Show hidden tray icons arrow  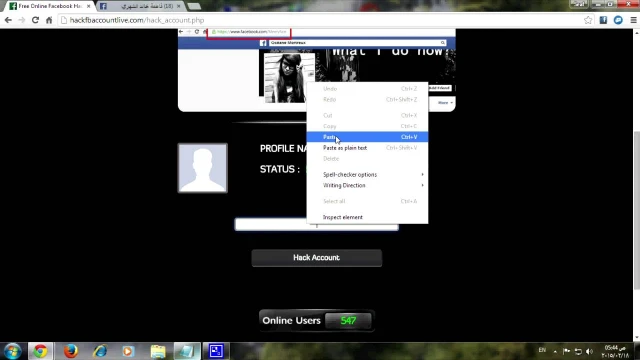pyautogui.click(x=555, y=351)
